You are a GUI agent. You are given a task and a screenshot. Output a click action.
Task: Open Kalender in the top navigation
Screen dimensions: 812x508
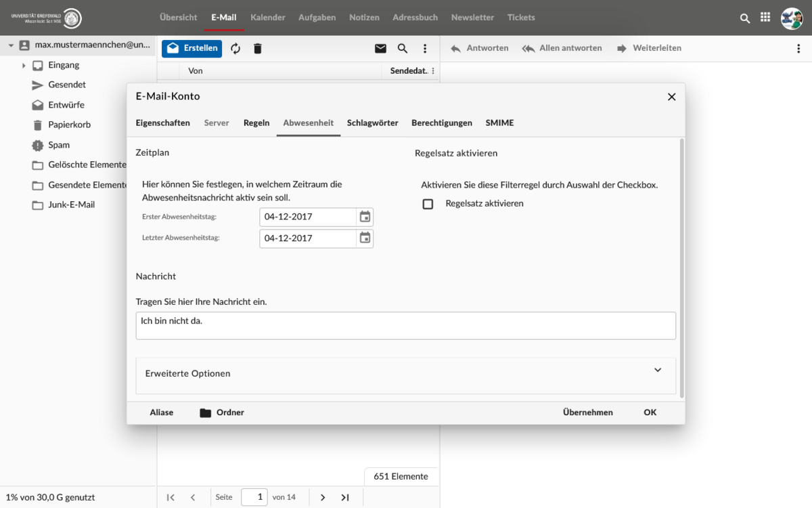[267, 18]
